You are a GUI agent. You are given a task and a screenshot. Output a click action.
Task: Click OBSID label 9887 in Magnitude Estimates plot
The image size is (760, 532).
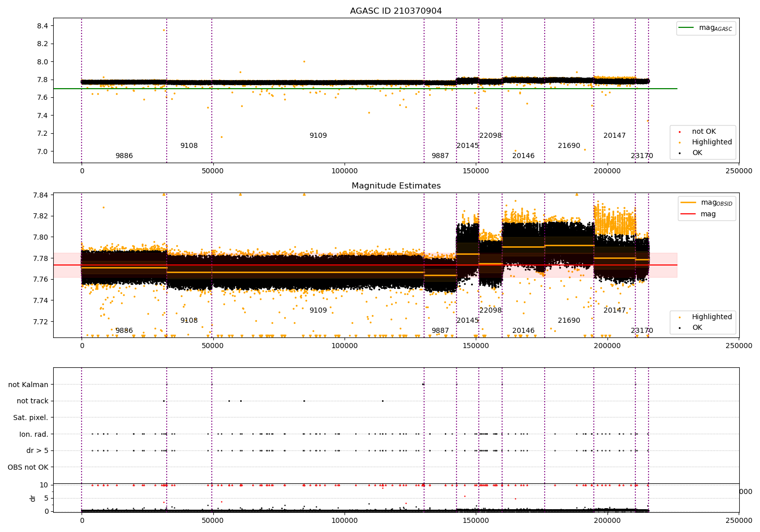(440, 331)
